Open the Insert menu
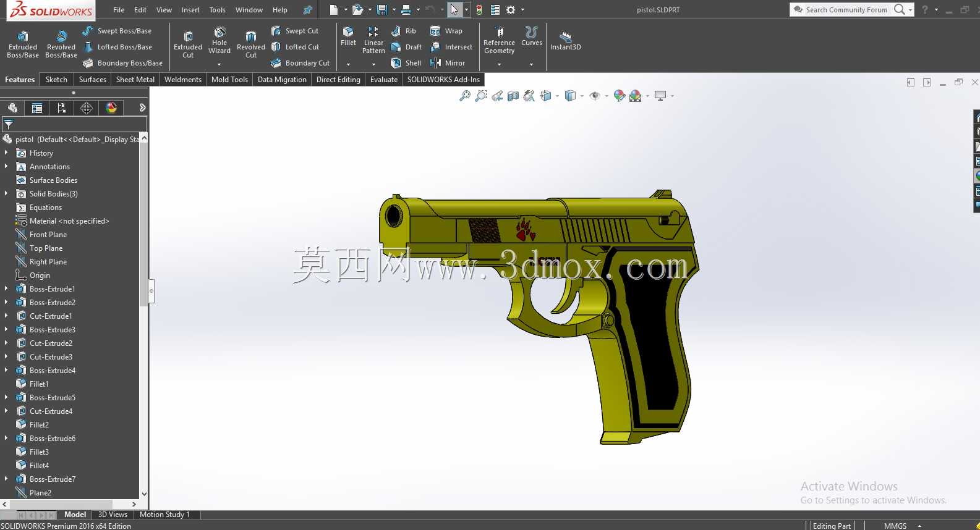Viewport: 980px width, 530px height. 190,10
